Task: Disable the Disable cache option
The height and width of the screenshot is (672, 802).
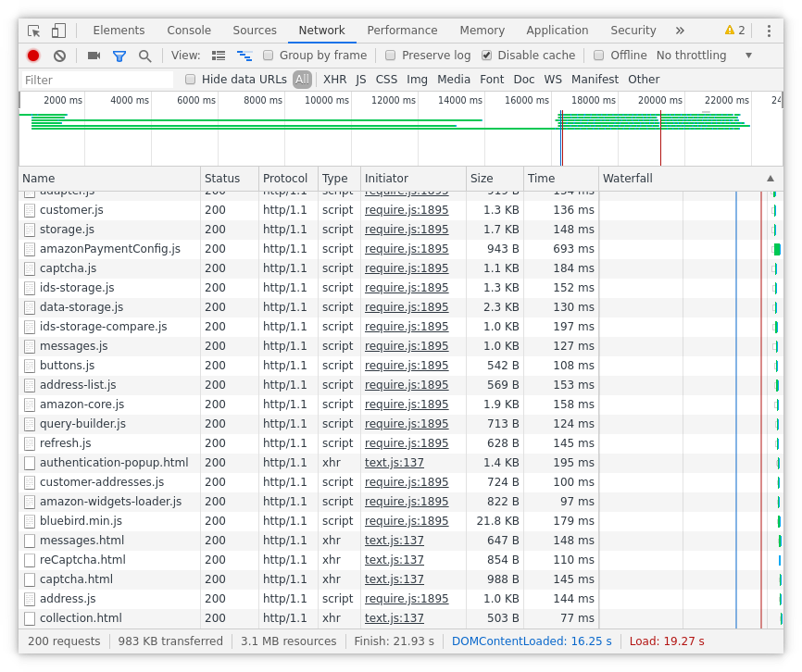Action: pyautogui.click(x=485, y=55)
